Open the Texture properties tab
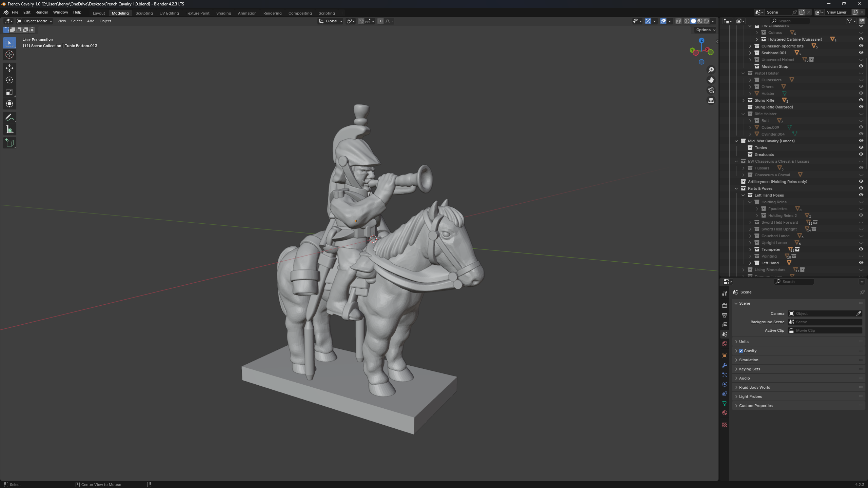The image size is (868, 488). [x=725, y=425]
